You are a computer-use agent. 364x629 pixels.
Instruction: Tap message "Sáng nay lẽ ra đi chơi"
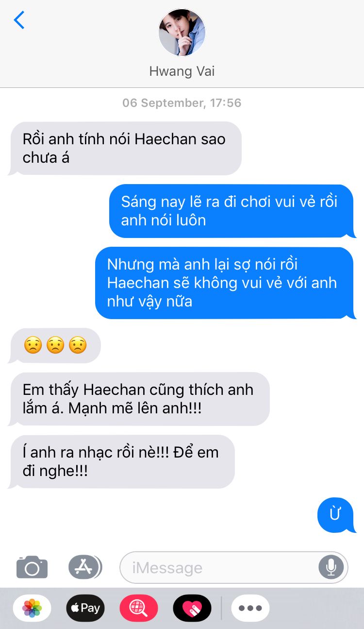tap(233, 211)
